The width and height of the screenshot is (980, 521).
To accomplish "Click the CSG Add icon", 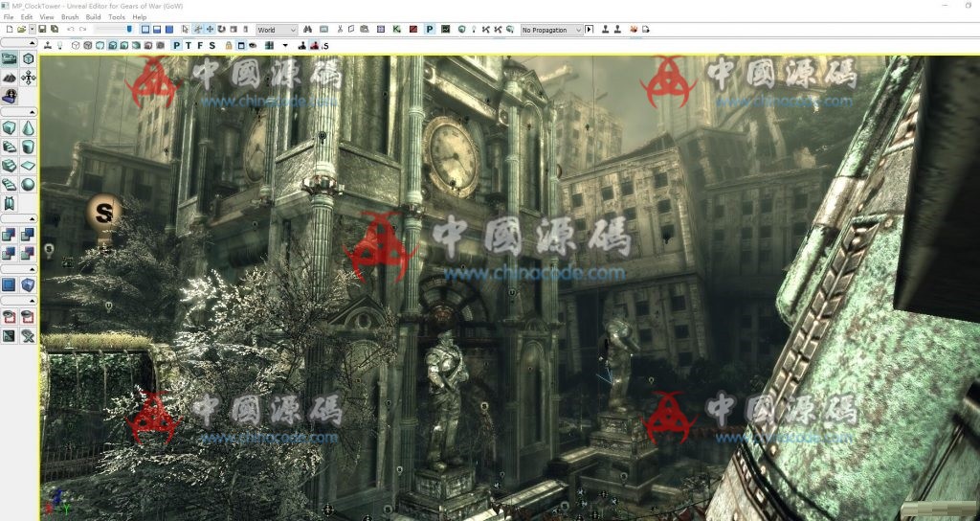I will 9,235.
